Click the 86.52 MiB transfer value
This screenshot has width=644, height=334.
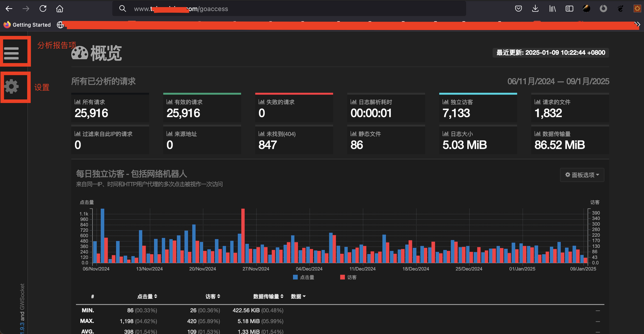coord(560,145)
